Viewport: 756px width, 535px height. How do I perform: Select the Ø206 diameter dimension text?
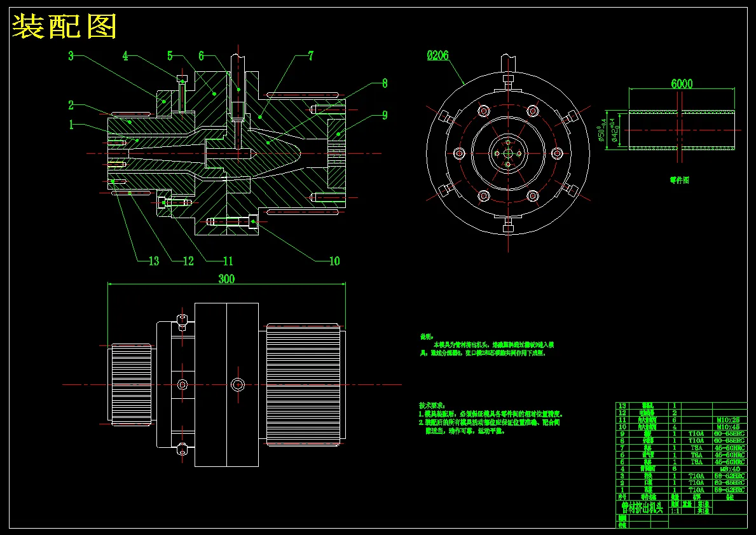click(x=438, y=55)
